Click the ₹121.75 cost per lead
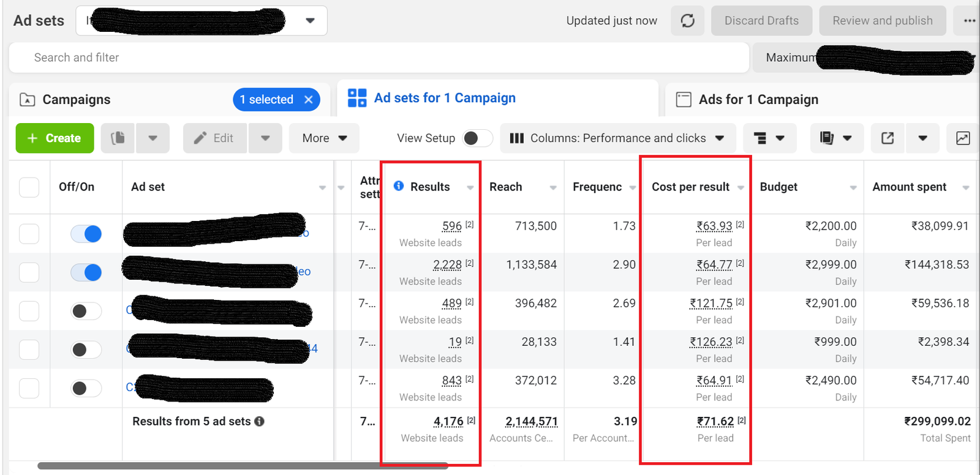 tap(711, 303)
